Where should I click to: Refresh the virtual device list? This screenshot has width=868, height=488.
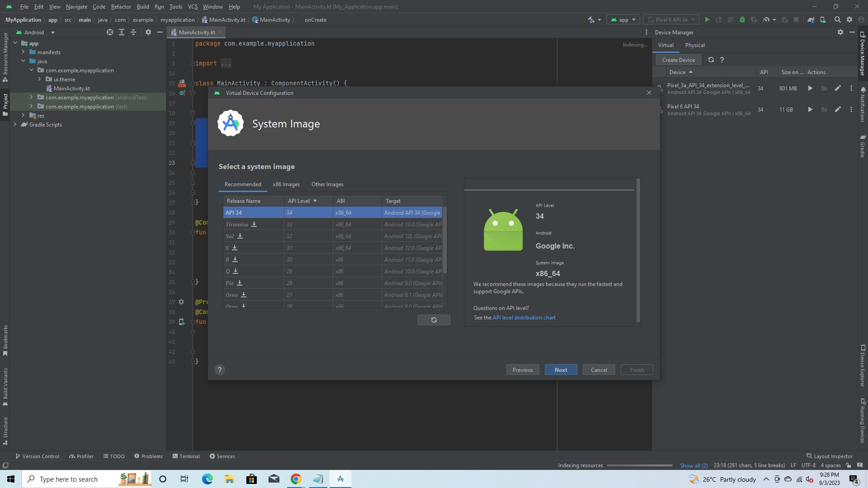[x=711, y=60]
